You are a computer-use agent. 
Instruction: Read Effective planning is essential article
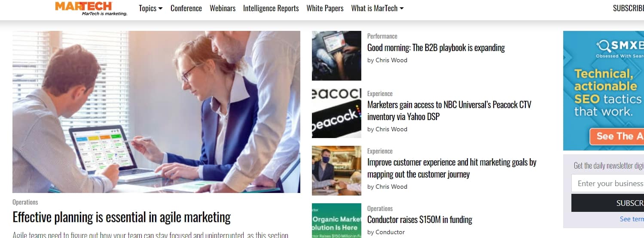(x=122, y=217)
